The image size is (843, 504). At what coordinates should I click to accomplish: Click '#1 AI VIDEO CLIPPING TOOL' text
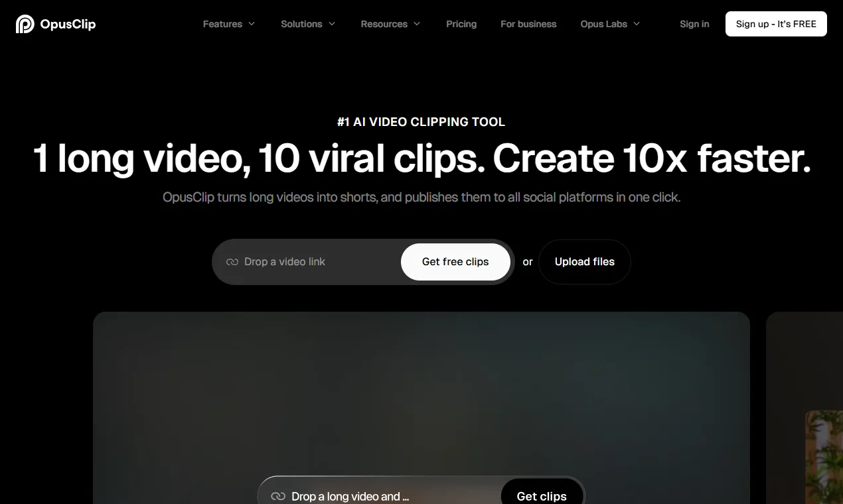421,122
